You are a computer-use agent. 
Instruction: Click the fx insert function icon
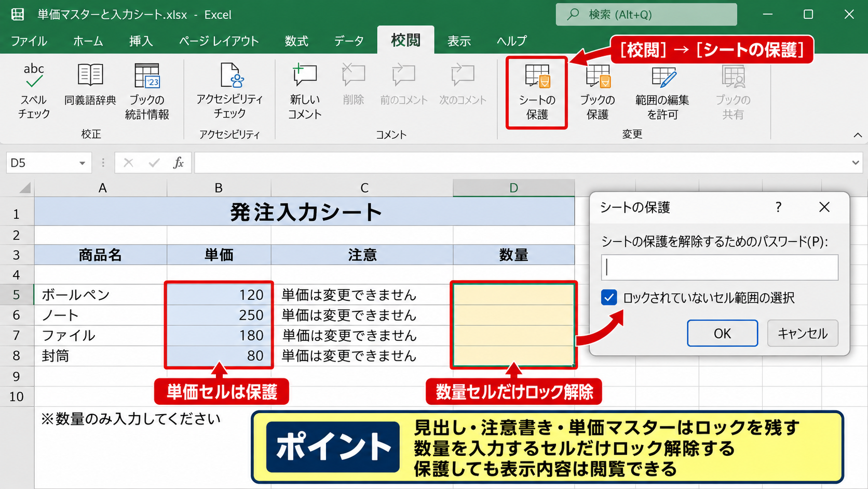click(178, 163)
